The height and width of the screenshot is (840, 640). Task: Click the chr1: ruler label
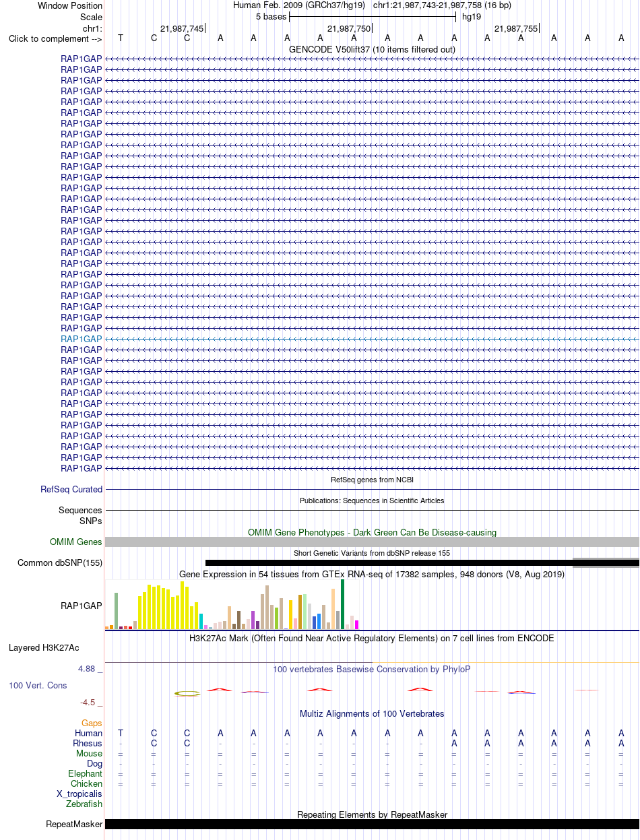point(92,28)
